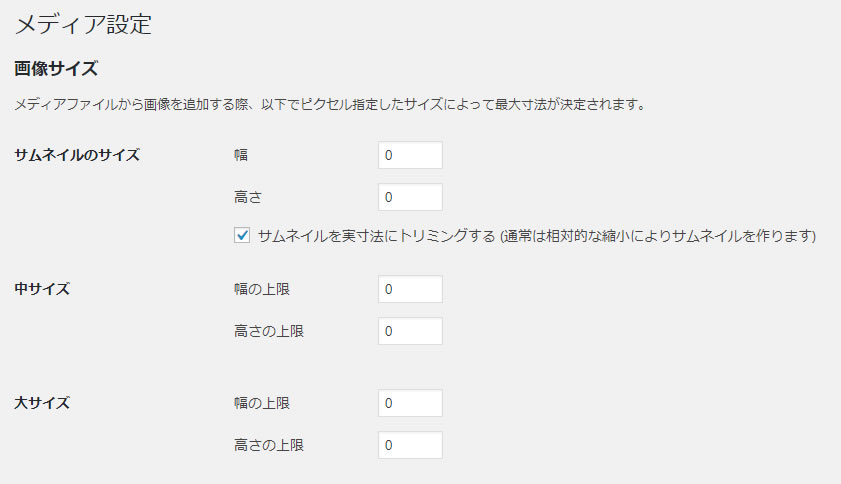Select the 大サイズ width limit input
The width and height of the screenshot is (841, 484).
coord(410,403)
